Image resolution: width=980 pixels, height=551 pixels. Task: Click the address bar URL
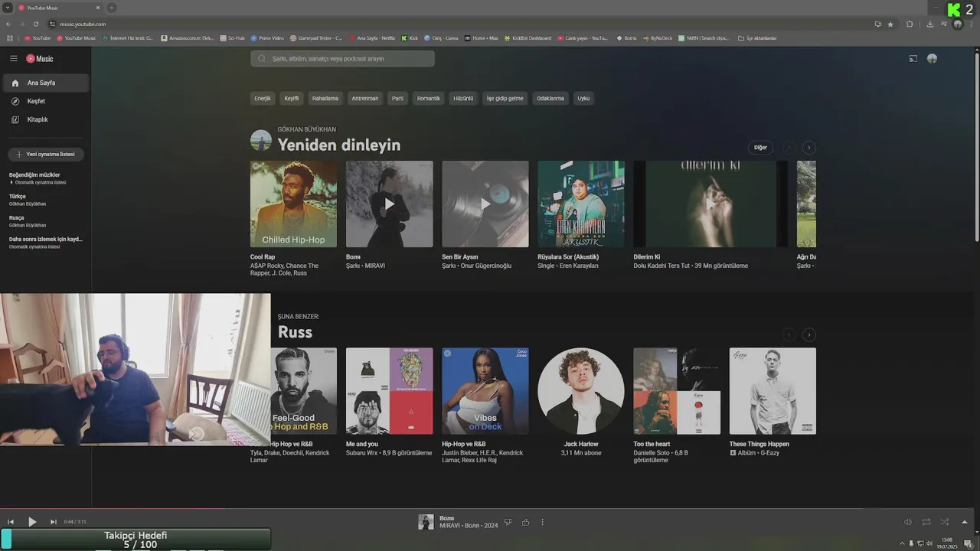click(x=83, y=24)
